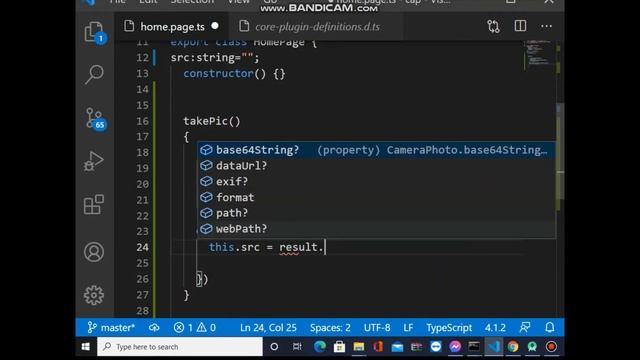Select format suggestion
This screenshot has width=640, height=360.
(376, 197)
